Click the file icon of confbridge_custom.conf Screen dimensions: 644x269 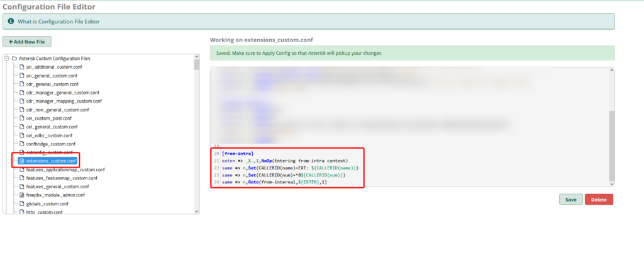coord(22,144)
